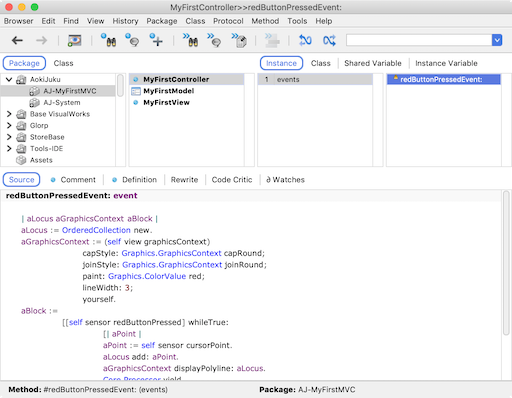The width and height of the screenshot is (512, 398).
Task: Click the toolbar search input field
Action: [x=419, y=40]
